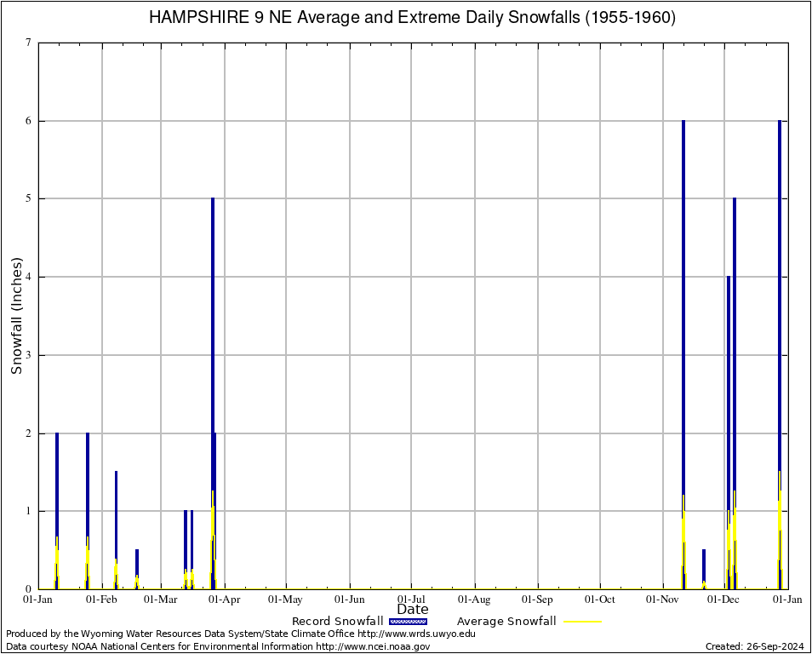
Task: Click the Date x-axis label
Action: (x=413, y=609)
